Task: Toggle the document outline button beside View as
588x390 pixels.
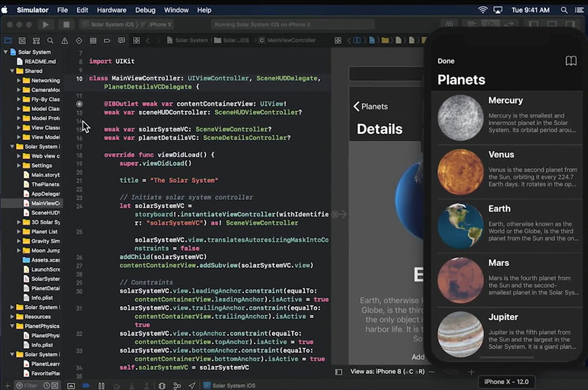Action: point(338,372)
